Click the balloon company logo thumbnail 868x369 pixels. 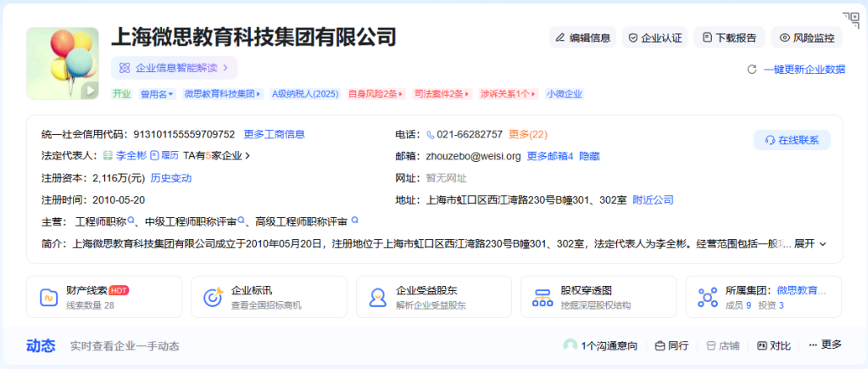[x=63, y=64]
